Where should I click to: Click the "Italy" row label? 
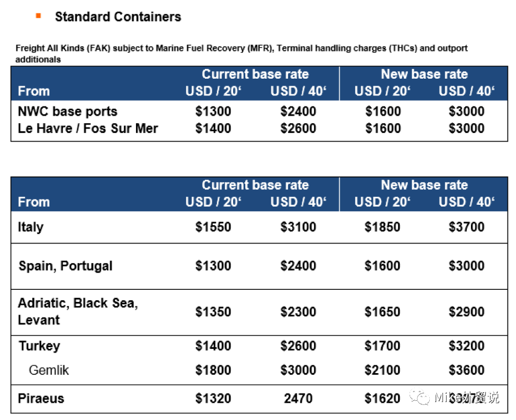coord(31,226)
